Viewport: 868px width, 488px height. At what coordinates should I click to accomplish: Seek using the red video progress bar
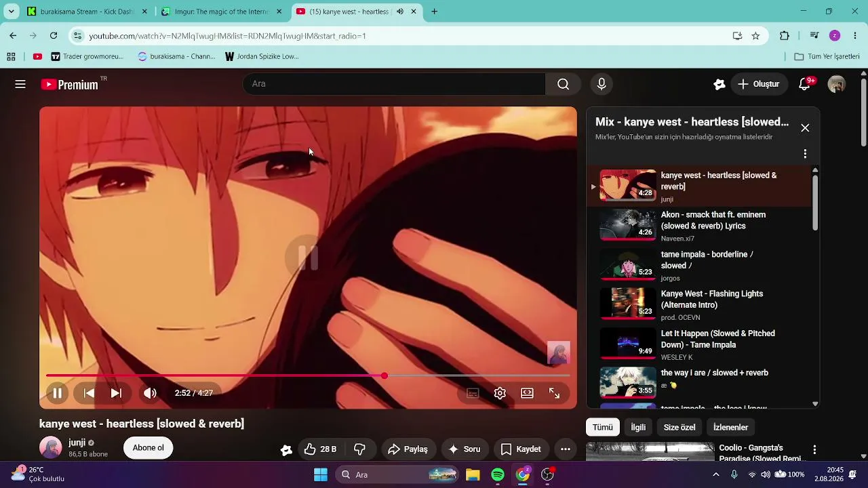coord(308,375)
